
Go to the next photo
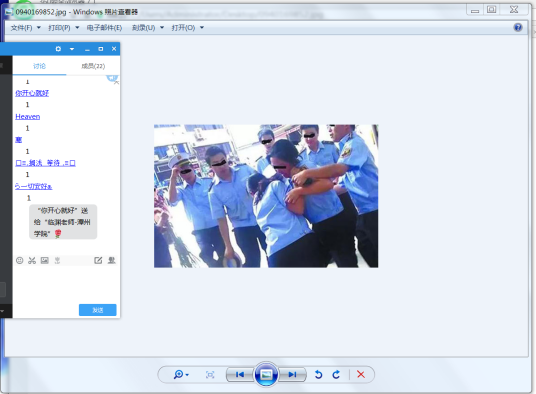click(292, 375)
